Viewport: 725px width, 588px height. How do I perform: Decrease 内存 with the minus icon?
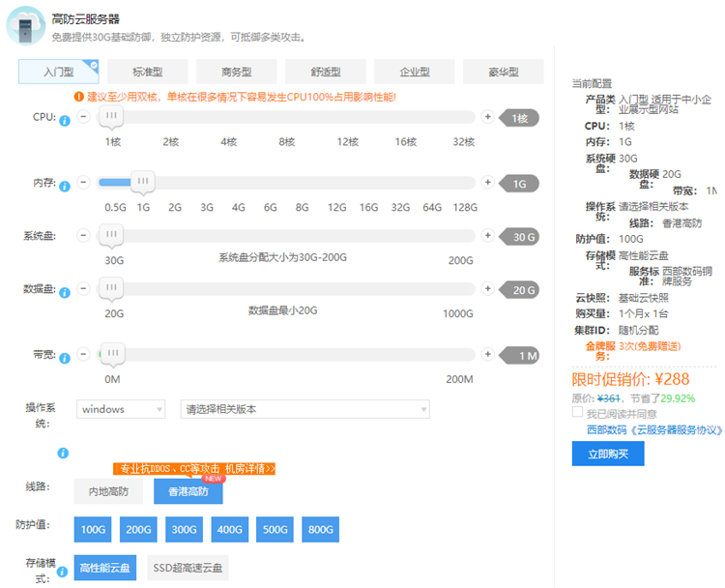tap(83, 183)
